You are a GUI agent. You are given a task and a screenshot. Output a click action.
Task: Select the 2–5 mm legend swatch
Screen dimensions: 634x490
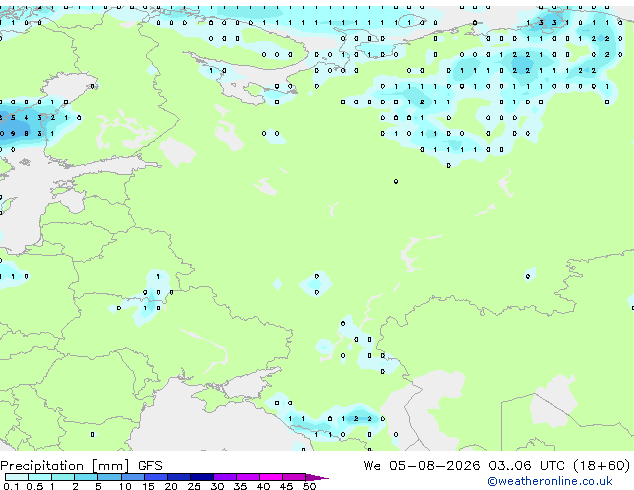86,477
